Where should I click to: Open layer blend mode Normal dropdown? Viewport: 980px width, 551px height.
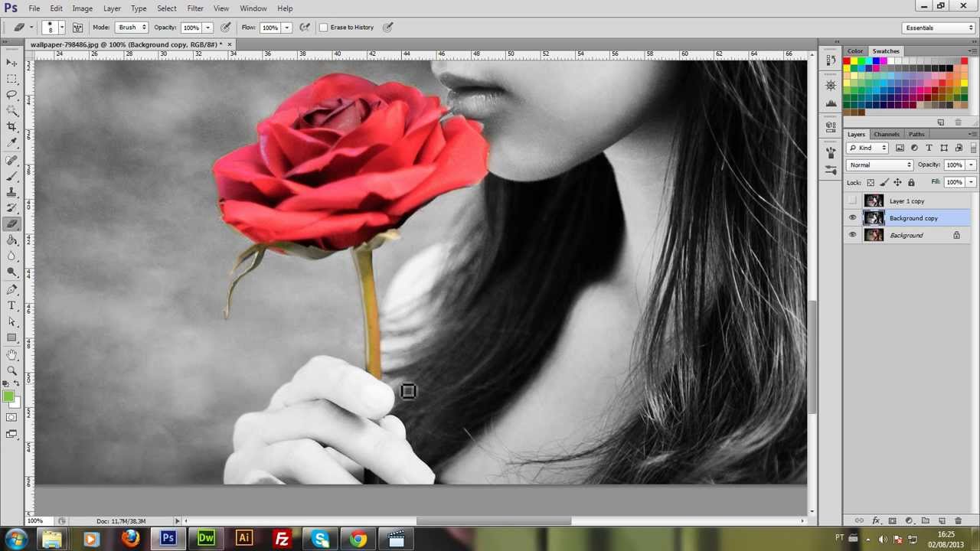(880, 165)
